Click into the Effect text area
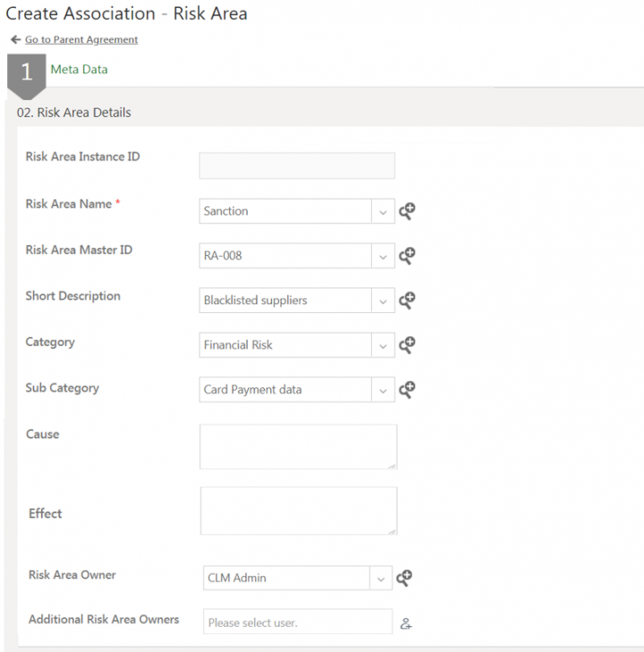Image resolution: width=644 pixels, height=652 pixels. click(x=298, y=511)
